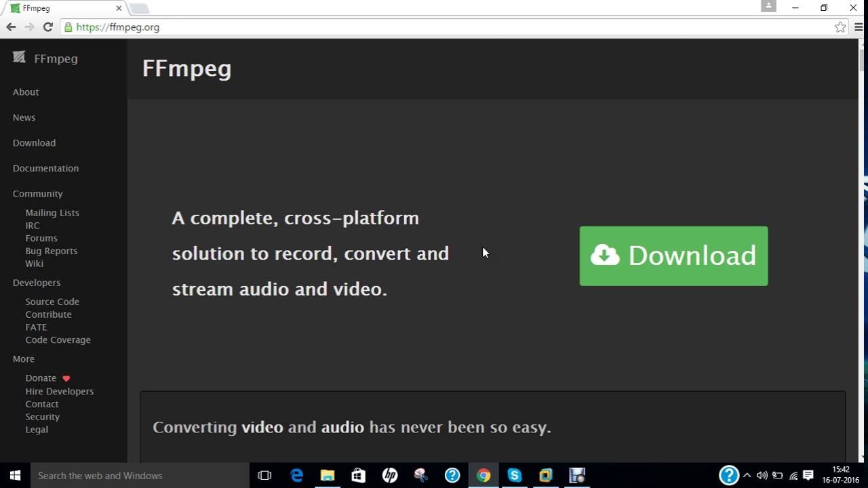868x488 pixels.
Task: Open the Bug Reports link
Action: (x=52, y=251)
